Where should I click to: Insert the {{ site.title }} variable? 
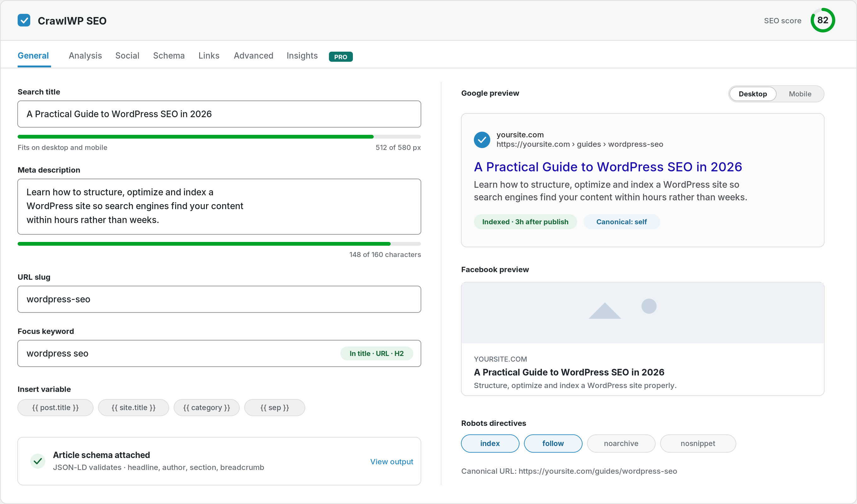click(133, 407)
